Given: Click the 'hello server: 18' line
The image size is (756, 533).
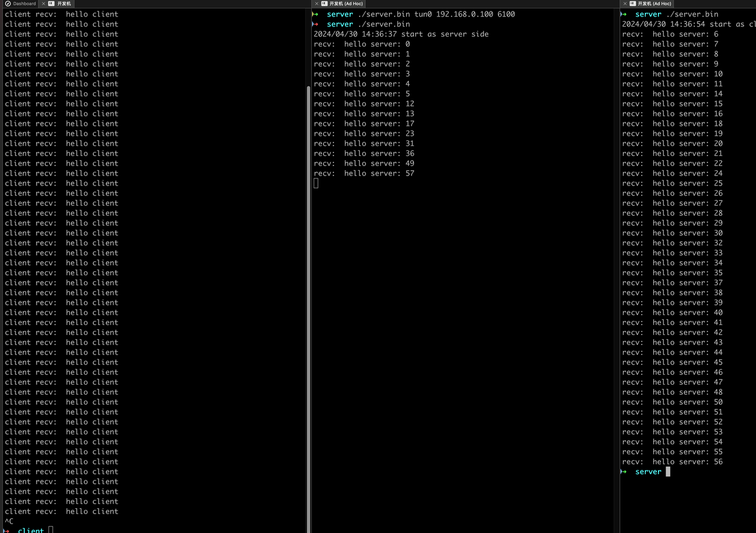Looking at the screenshot, I should tap(672, 123).
